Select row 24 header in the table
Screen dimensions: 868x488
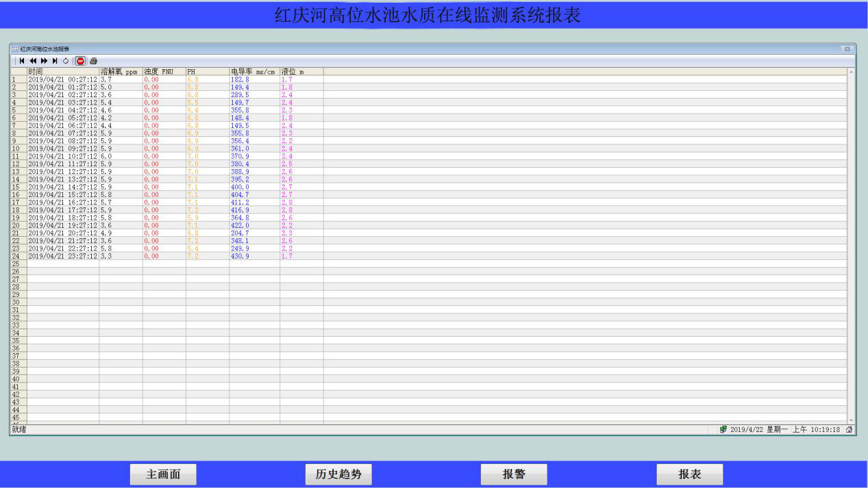[x=18, y=256]
